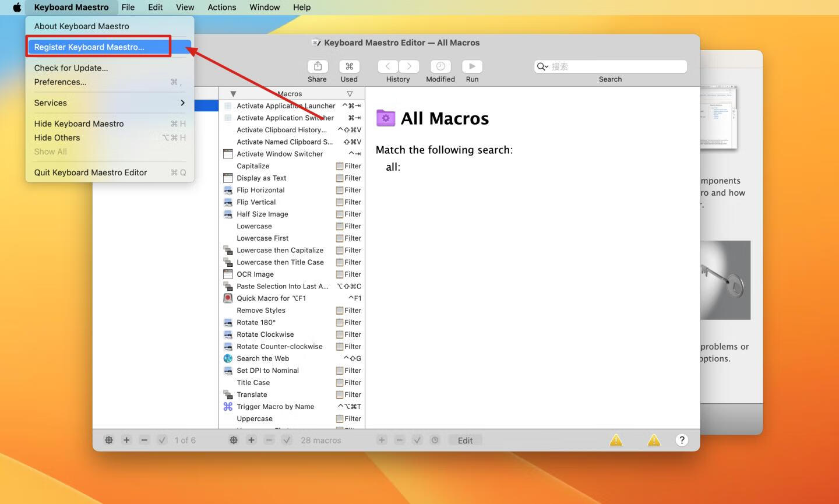Click the Modified clock icon
The width and height of the screenshot is (839, 504).
tap(440, 66)
